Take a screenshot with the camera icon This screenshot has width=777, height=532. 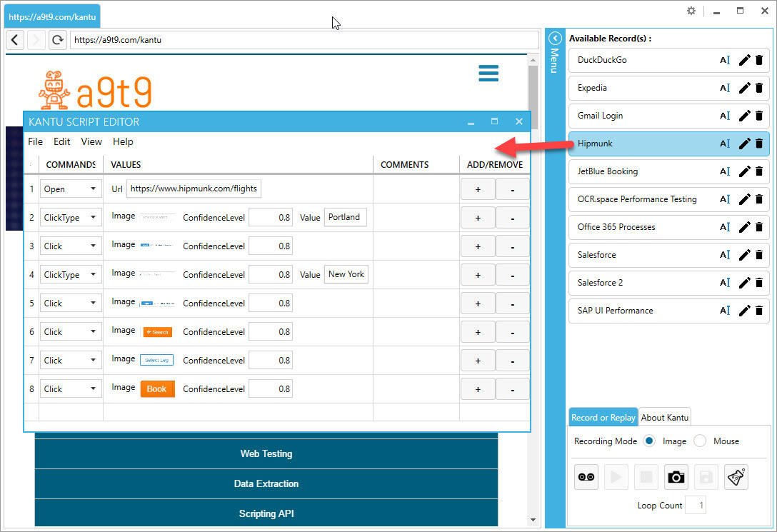tap(676, 477)
